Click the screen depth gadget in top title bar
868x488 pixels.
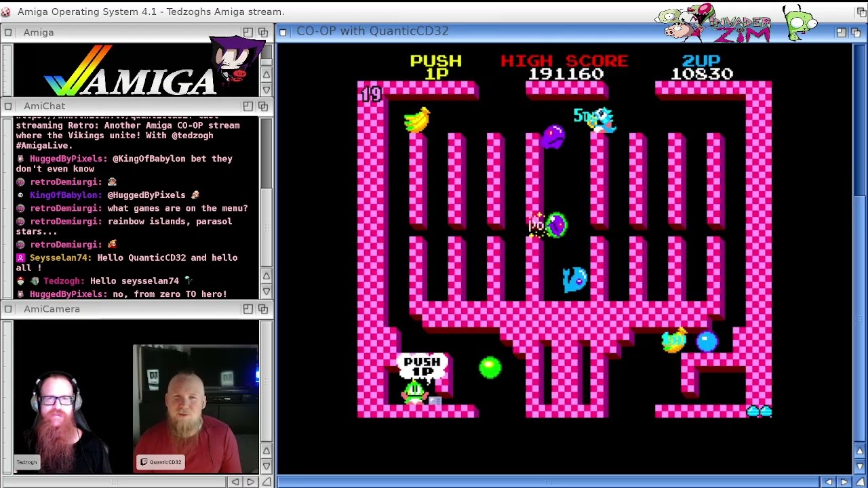click(x=861, y=12)
